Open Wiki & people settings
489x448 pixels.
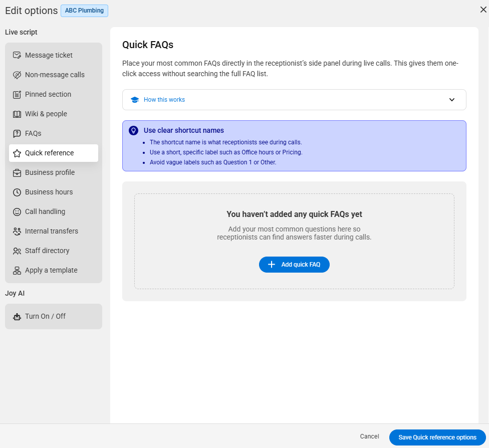click(x=54, y=114)
